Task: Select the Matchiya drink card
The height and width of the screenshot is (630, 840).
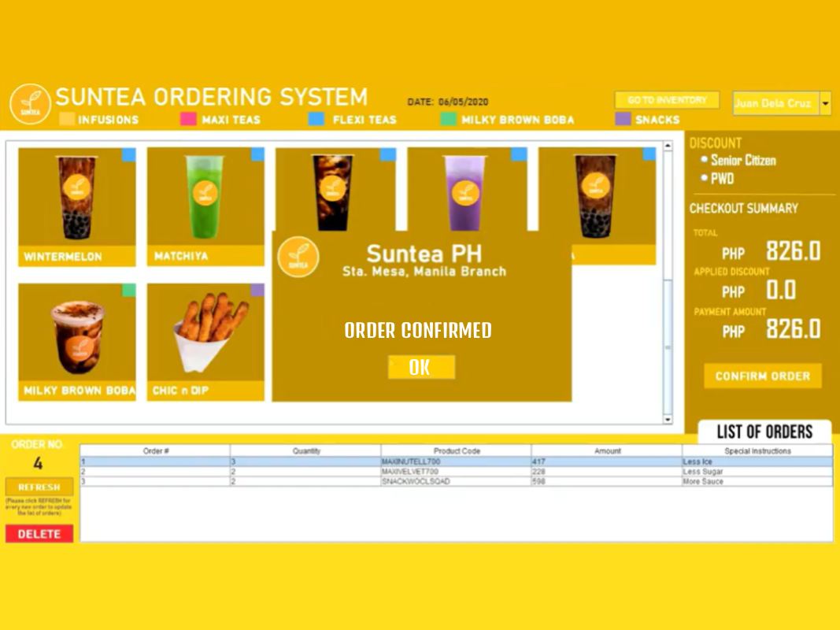Action: [x=205, y=207]
